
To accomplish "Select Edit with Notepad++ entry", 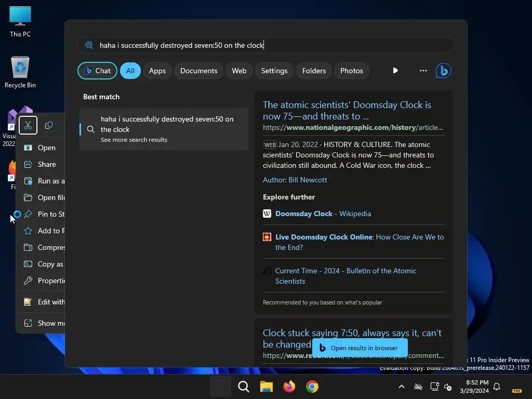I will [42, 302].
